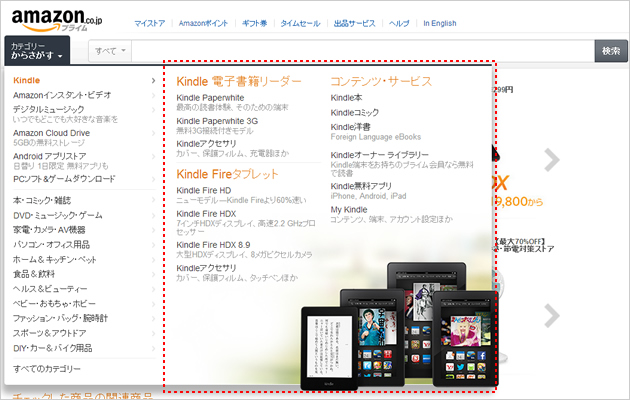This screenshot has height=400, width=630.
Task: Open the すべて search category dropdown
Action: point(110,51)
